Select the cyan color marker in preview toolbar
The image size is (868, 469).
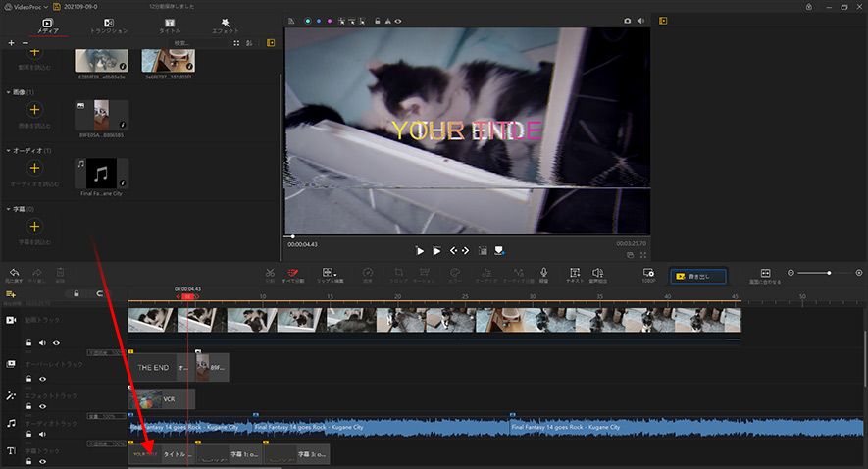click(308, 21)
